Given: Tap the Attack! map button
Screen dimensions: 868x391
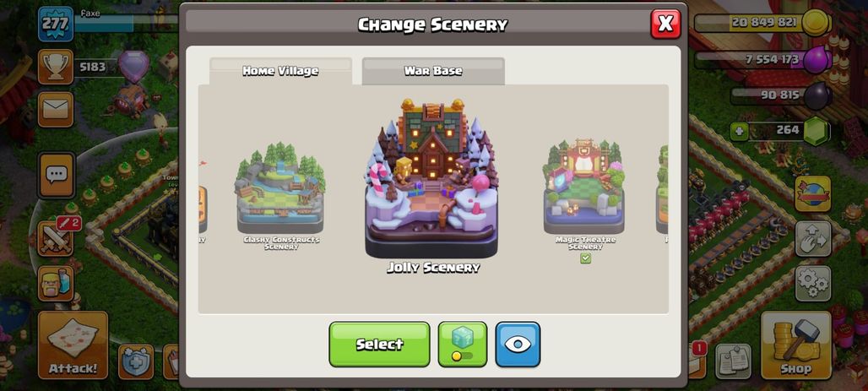Looking at the screenshot, I should (73, 345).
